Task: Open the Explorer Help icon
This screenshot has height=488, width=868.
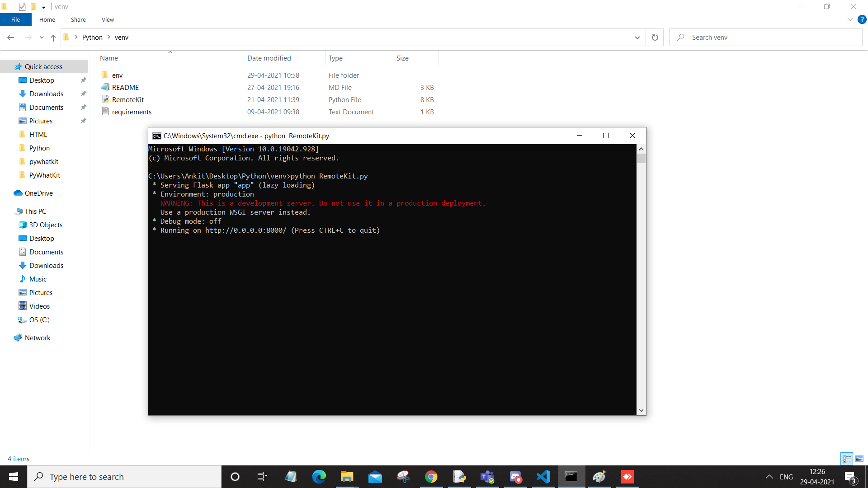Action: 862,19
